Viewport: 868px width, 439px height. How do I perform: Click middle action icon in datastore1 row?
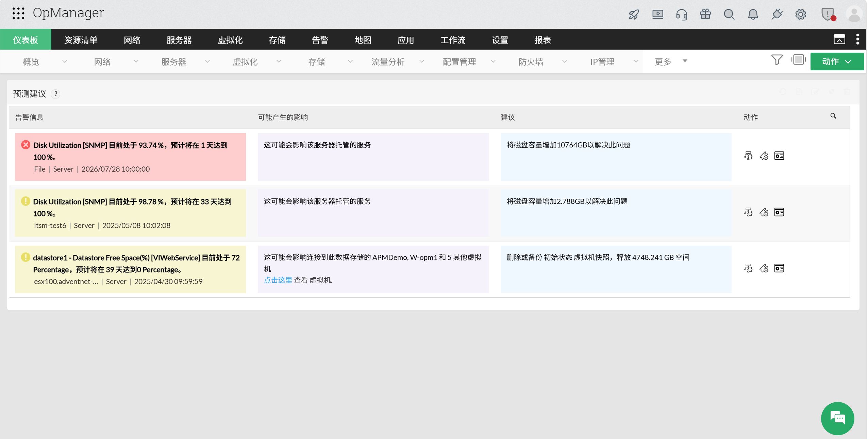click(764, 268)
